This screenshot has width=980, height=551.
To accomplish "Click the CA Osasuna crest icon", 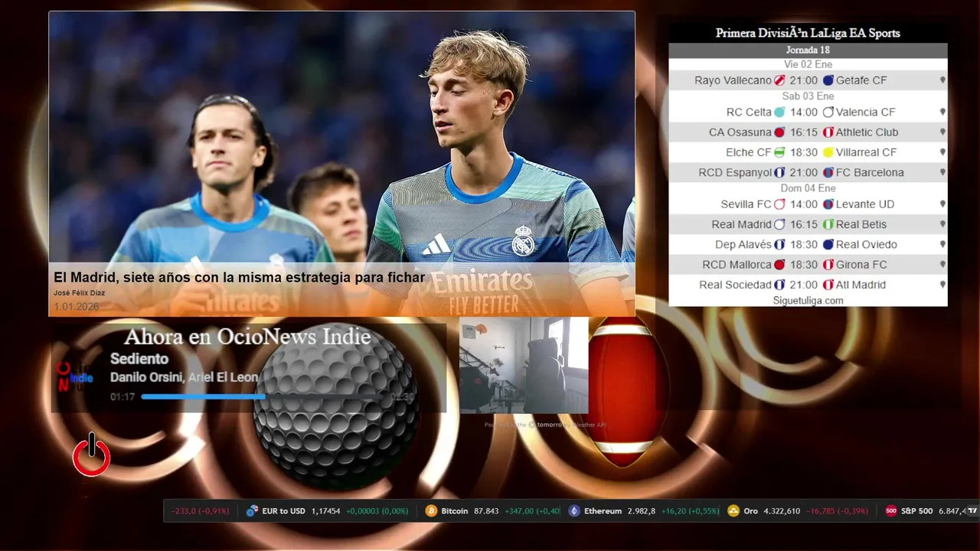I will 779,132.
